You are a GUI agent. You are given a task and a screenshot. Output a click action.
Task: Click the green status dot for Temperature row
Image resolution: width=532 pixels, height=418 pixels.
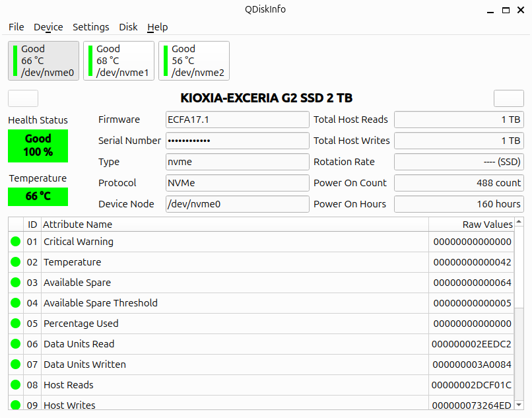16,261
